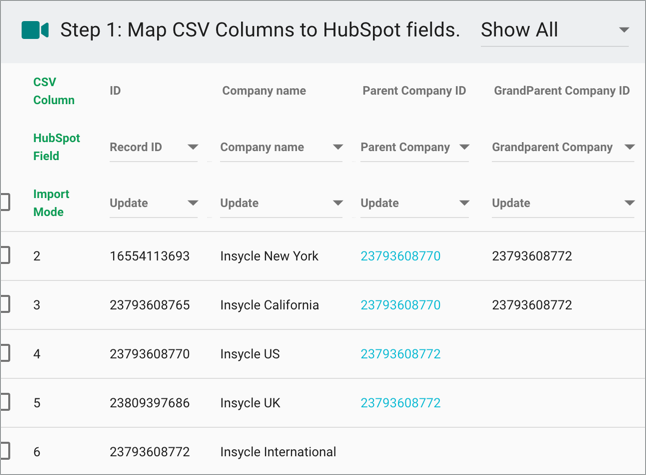Select the Company name CSV column header

[264, 91]
